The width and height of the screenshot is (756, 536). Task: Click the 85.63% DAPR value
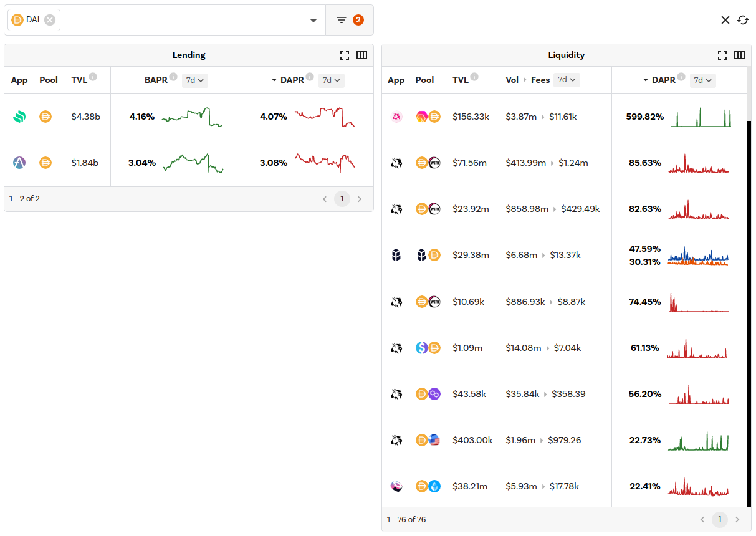(645, 163)
